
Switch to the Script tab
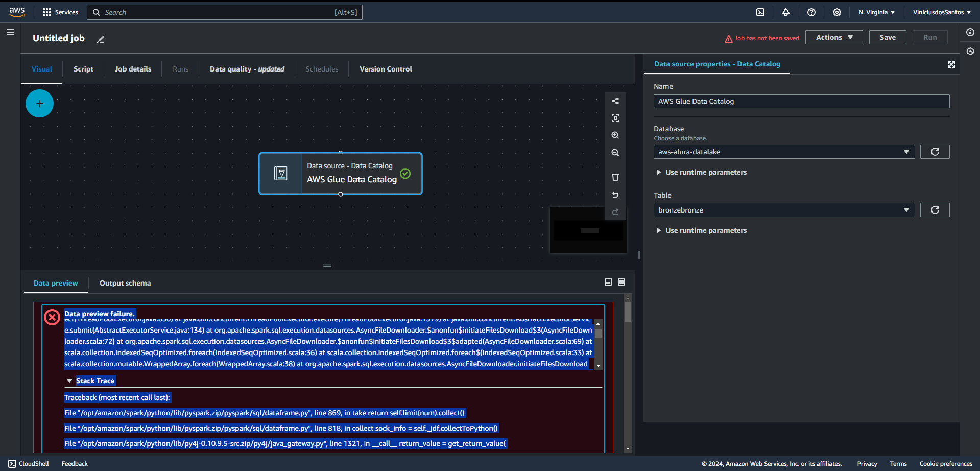point(83,69)
